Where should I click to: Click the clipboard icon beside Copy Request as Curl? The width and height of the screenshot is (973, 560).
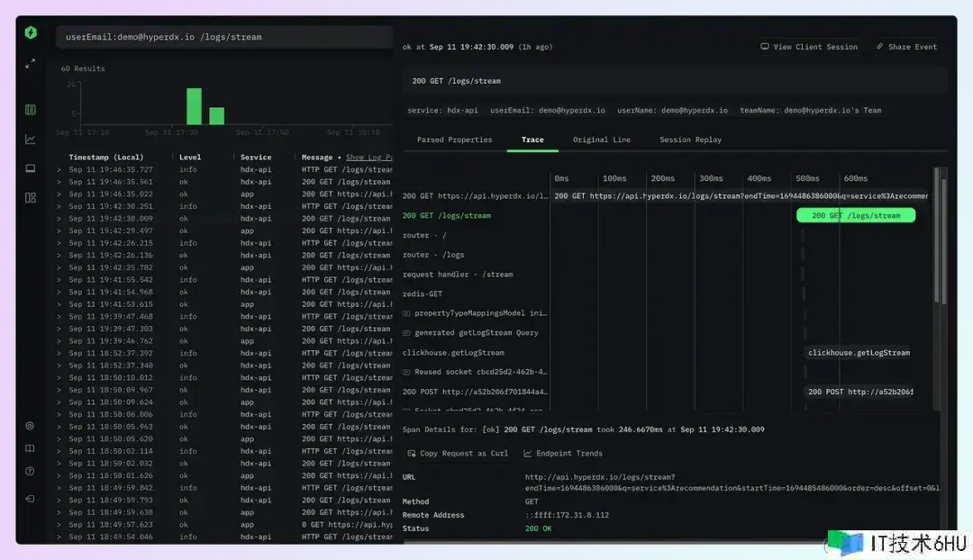point(411,454)
